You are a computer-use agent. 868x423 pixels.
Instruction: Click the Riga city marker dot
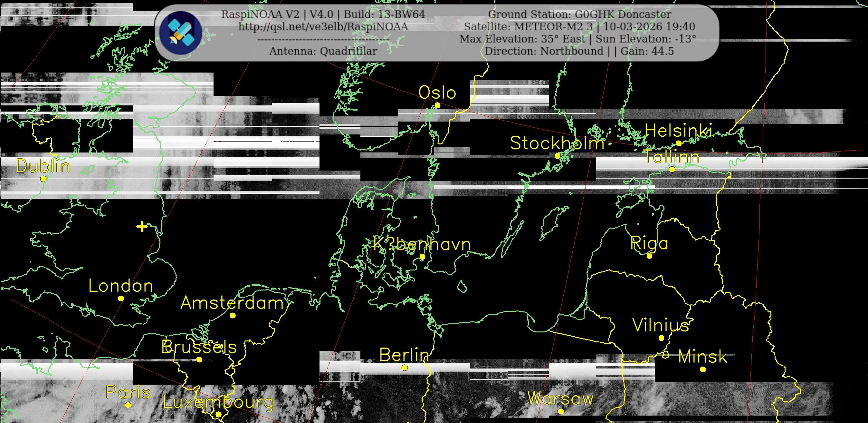click(649, 256)
